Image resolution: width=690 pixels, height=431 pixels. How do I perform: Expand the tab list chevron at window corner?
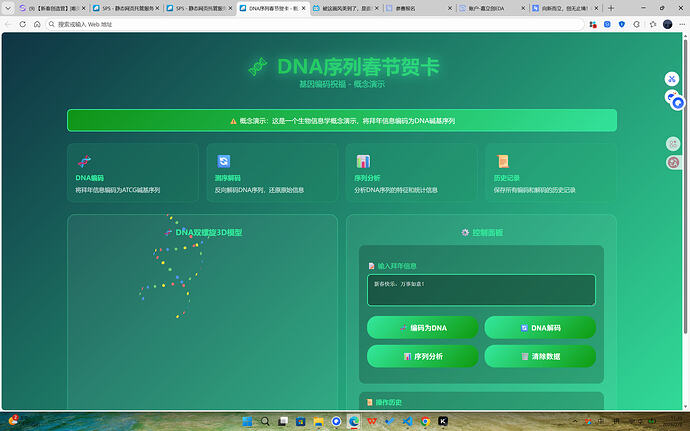8,8
